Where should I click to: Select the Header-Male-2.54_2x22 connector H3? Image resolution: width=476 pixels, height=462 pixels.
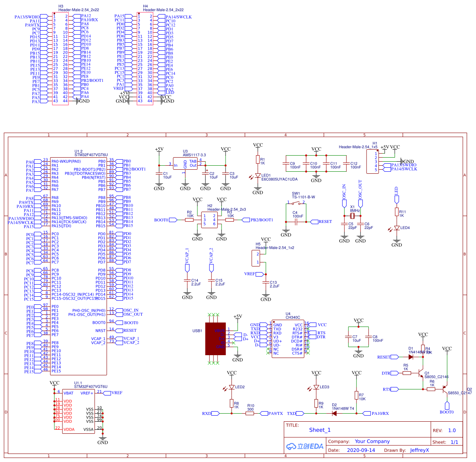(60, 56)
